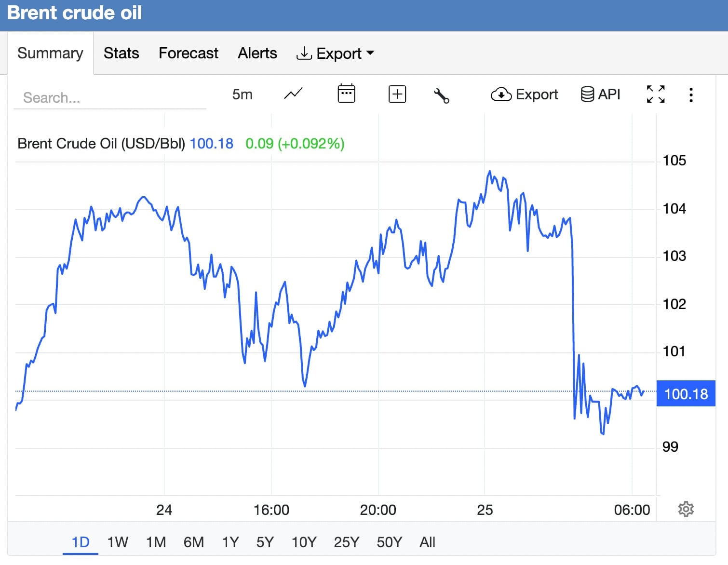The width and height of the screenshot is (728, 565).
Task: Open the wrench chart tools icon
Action: (441, 95)
